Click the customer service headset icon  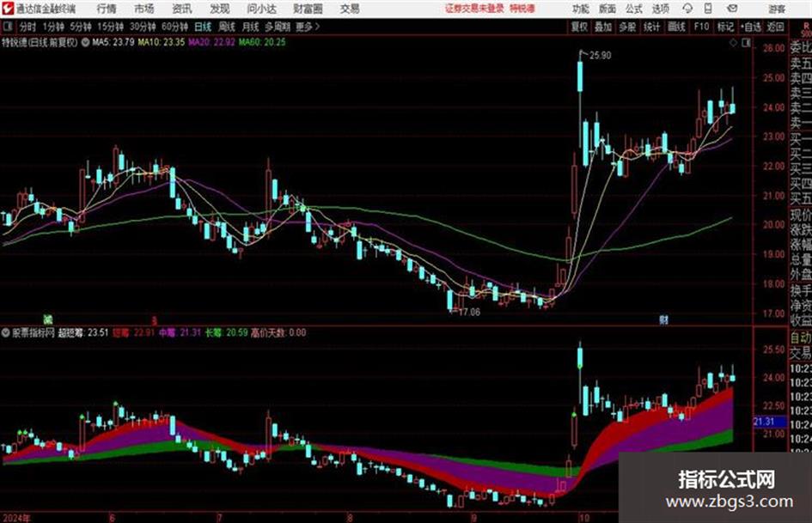point(687,9)
